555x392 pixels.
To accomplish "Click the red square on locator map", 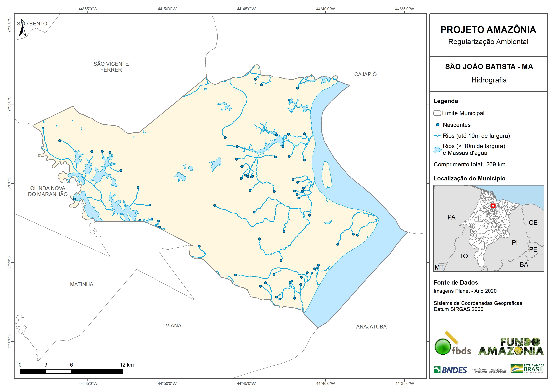I will (x=493, y=206).
